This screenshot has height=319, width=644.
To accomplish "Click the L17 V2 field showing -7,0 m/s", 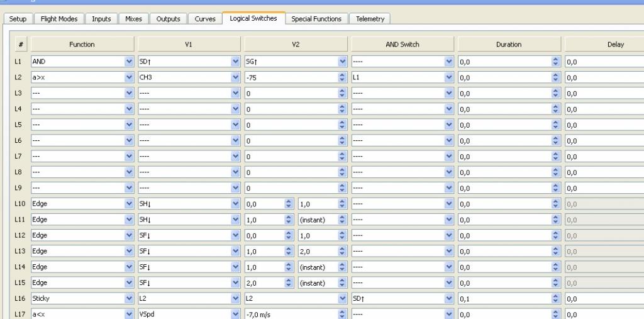I will [291, 314].
